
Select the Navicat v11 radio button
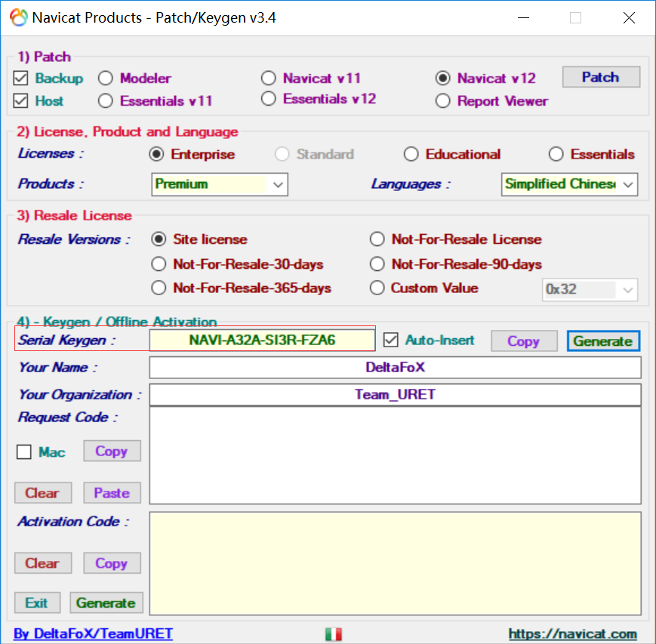269,78
